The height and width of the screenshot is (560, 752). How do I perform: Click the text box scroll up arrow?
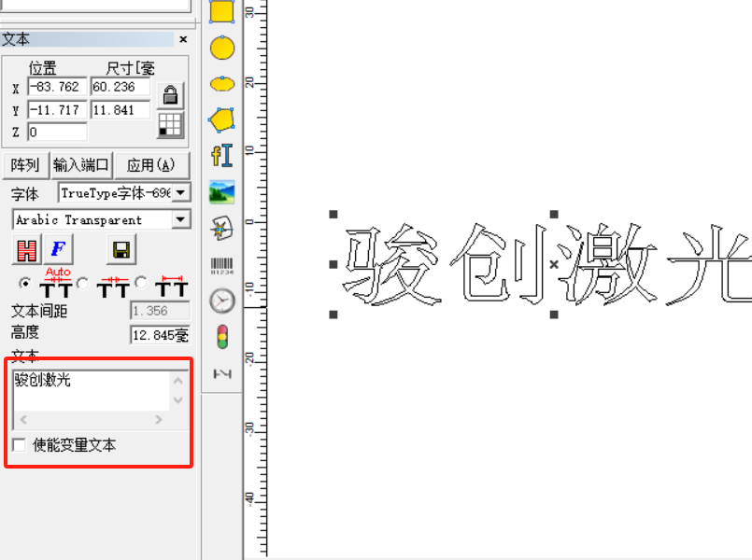[x=177, y=381]
